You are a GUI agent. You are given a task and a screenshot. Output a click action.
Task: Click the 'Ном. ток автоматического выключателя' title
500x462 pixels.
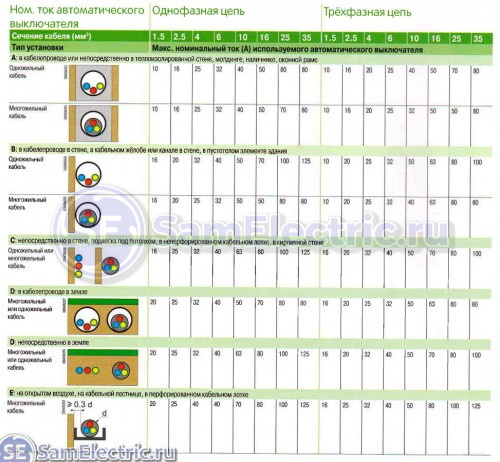77,17
